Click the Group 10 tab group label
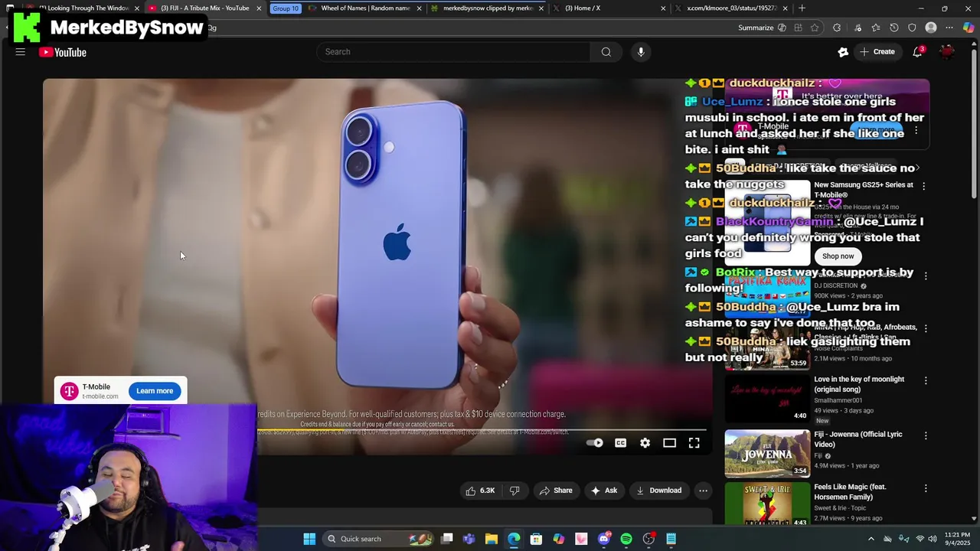 coord(286,8)
